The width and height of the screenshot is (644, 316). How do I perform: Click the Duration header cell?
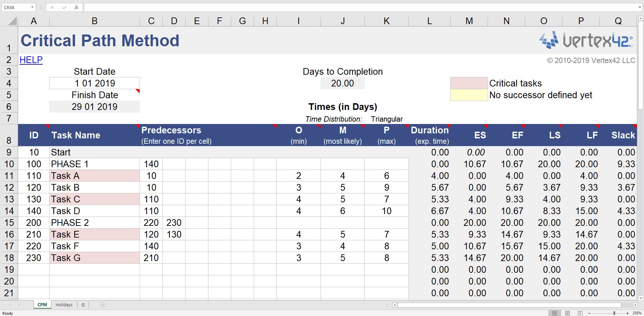coord(430,135)
